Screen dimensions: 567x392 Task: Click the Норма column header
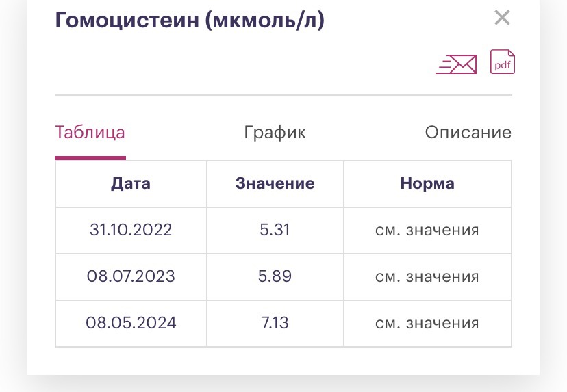(427, 183)
